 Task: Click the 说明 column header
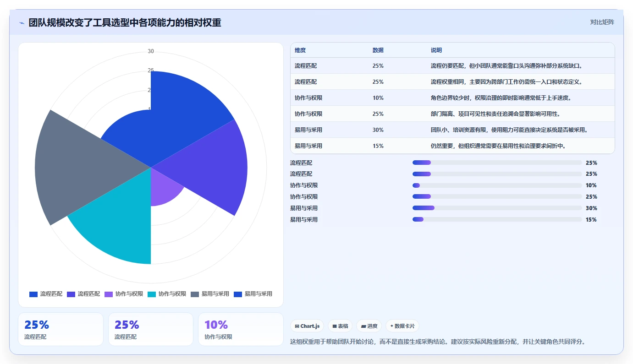pos(436,50)
